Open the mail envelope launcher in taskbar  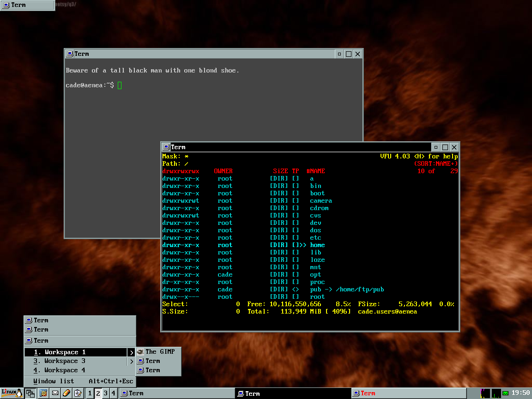(55, 393)
